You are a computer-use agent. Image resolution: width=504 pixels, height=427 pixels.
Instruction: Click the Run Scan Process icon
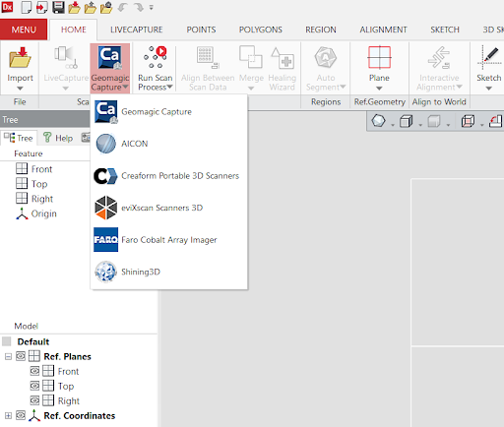(156, 57)
